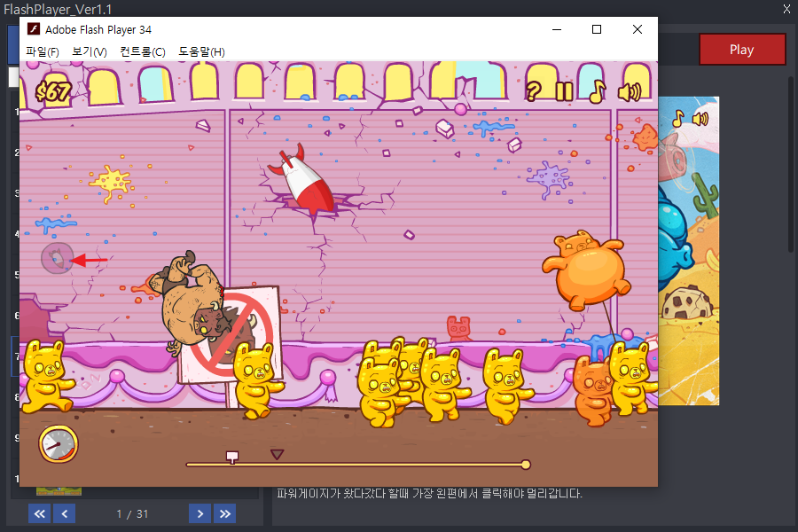Click the speedometer gauge in the game
The image size is (798, 532).
click(x=59, y=444)
